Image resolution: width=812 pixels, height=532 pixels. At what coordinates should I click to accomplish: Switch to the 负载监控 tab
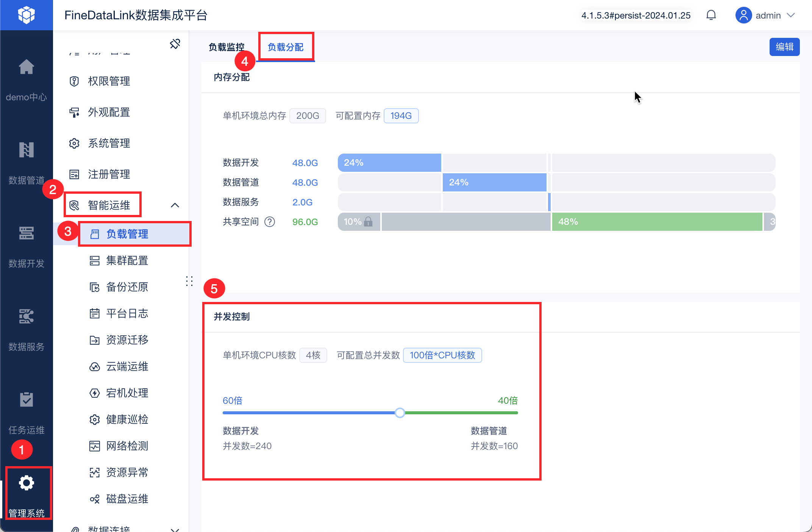tap(226, 47)
